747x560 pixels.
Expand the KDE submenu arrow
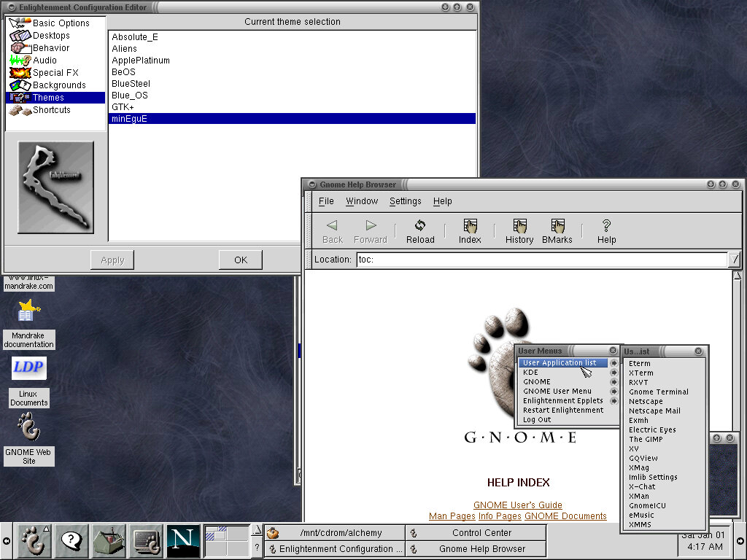point(614,373)
